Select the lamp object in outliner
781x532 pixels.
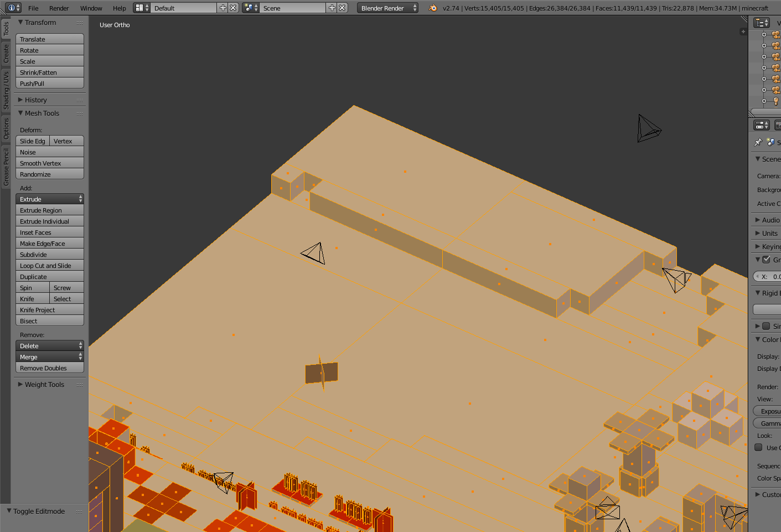[x=775, y=101]
